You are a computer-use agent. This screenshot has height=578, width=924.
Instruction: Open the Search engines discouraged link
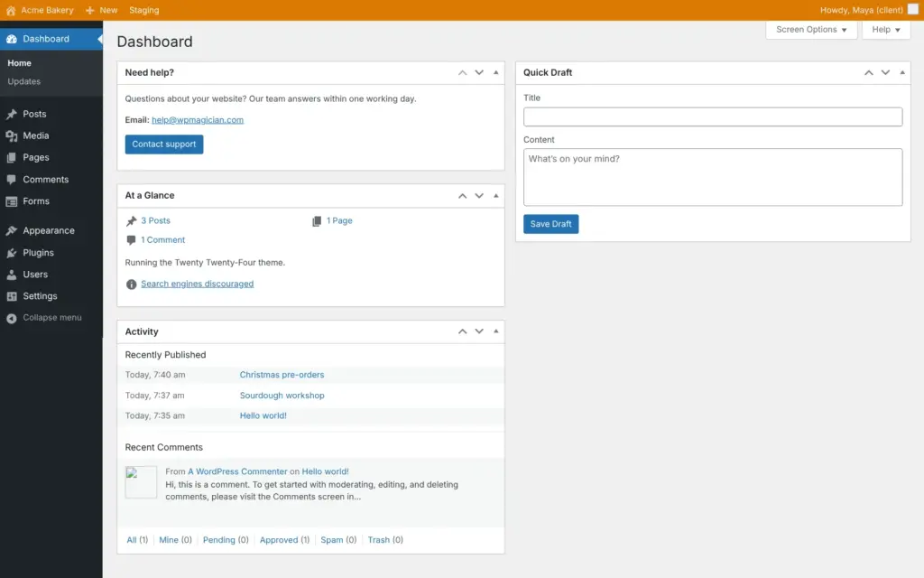click(x=198, y=284)
